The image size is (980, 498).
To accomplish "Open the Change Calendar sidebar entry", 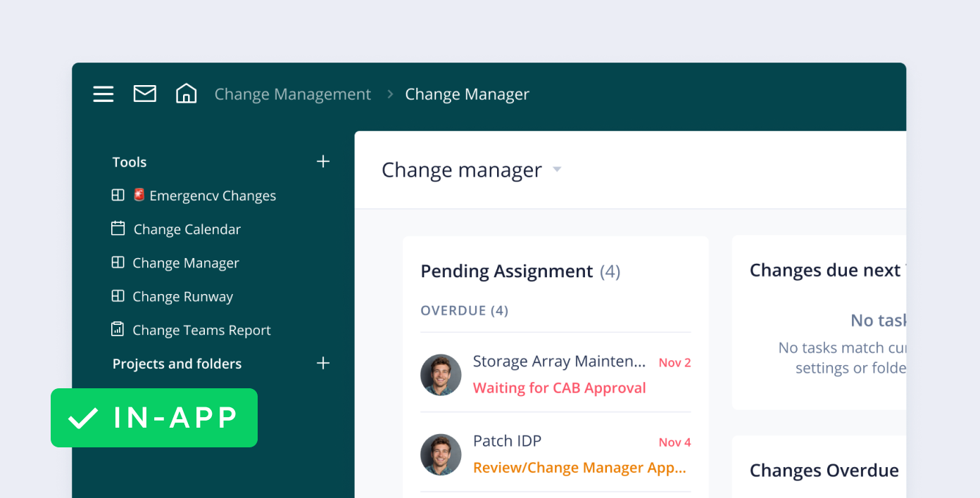I will [x=187, y=229].
